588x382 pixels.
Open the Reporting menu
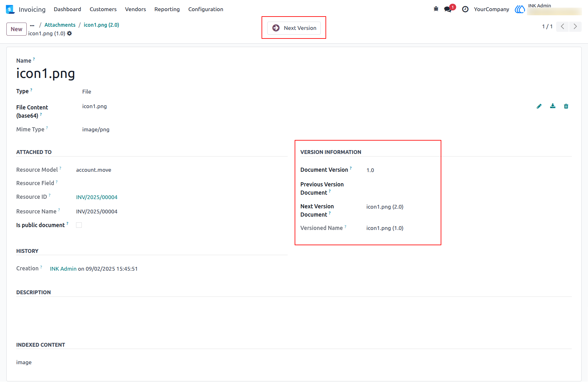coord(167,9)
